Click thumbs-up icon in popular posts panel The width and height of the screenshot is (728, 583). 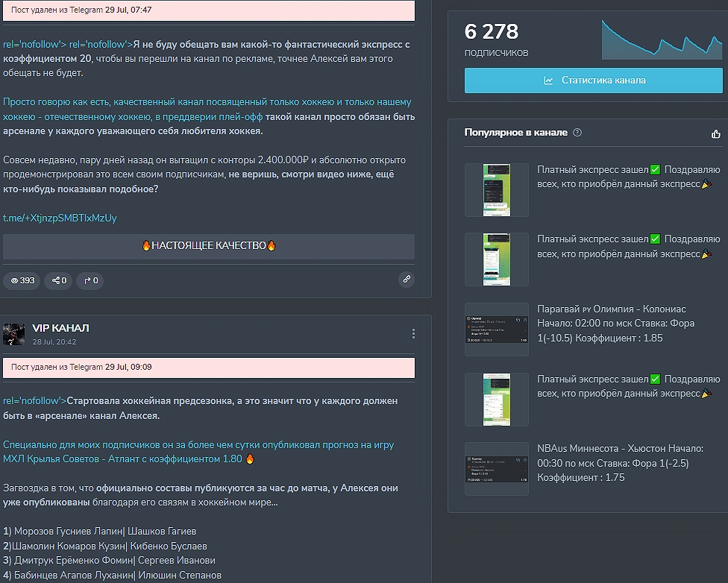pos(716,134)
